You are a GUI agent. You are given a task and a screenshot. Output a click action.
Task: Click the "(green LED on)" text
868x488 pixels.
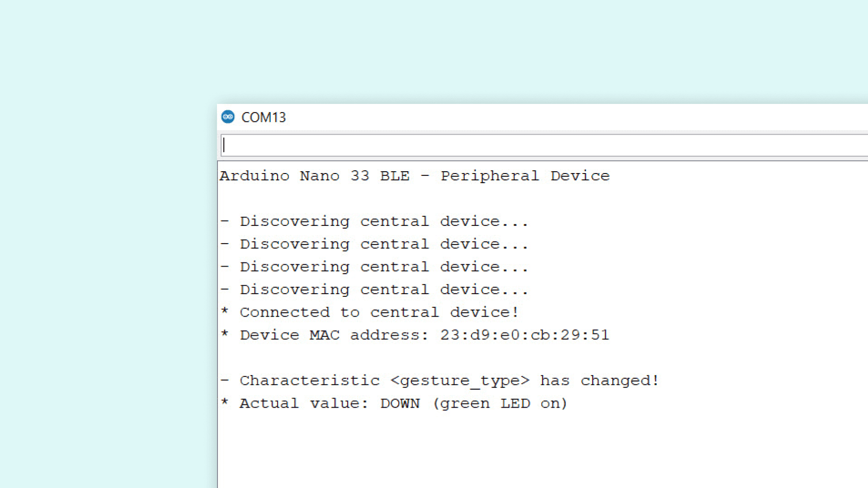coord(500,404)
